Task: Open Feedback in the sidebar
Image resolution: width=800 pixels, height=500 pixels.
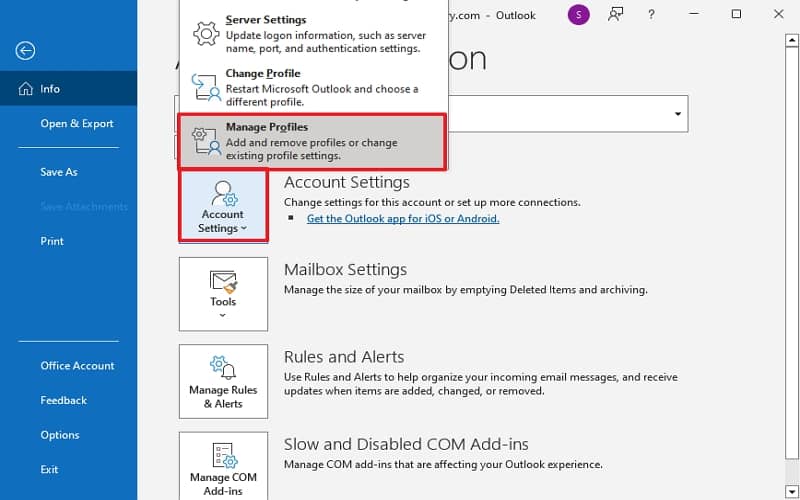Action: pyautogui.click(x=63, y=401)
